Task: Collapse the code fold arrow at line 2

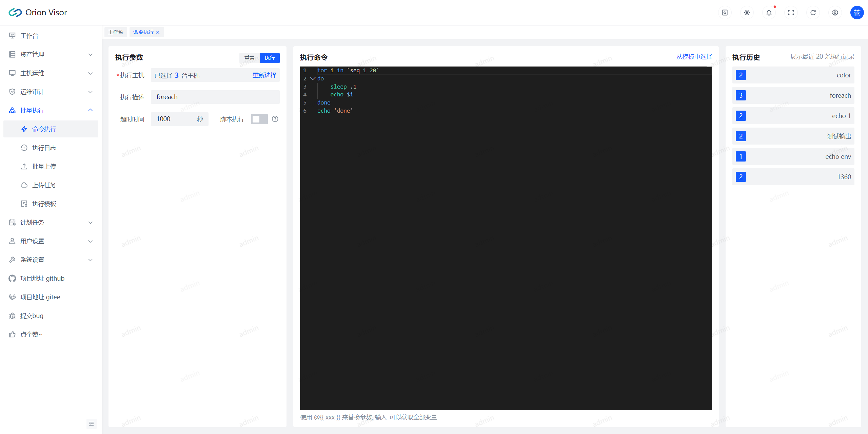Action: [x=313, y=78]
